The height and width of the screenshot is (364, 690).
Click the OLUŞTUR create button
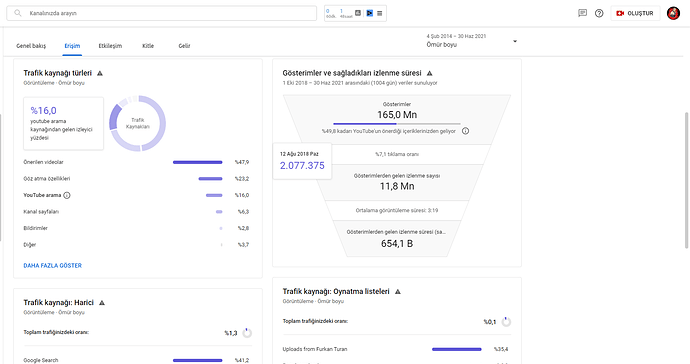pos(635,13)
